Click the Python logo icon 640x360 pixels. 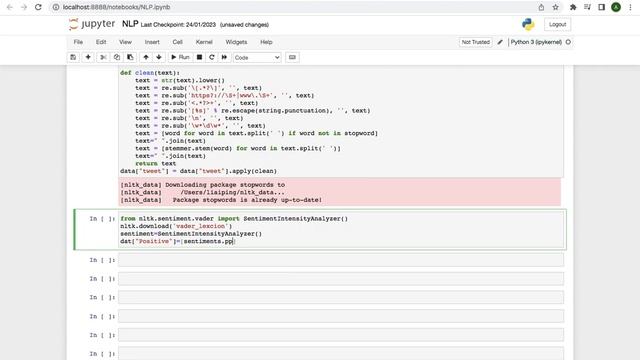click(x=528, y=24)
